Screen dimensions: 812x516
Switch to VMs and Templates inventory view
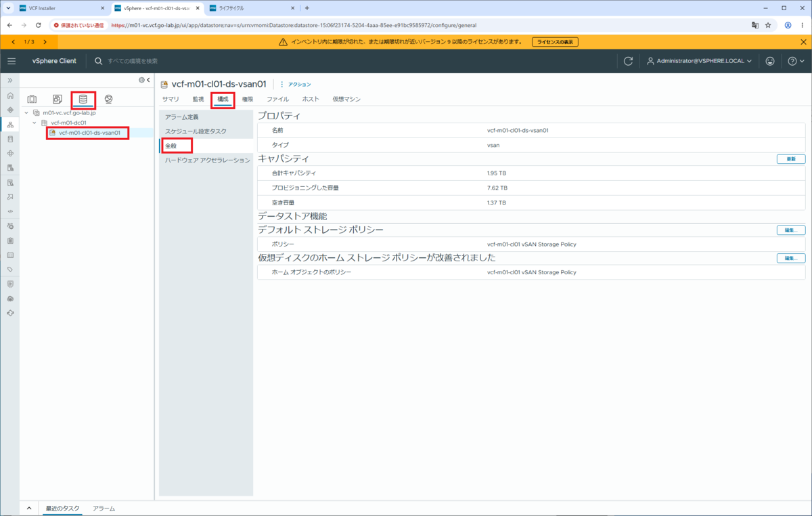[58, 100]
